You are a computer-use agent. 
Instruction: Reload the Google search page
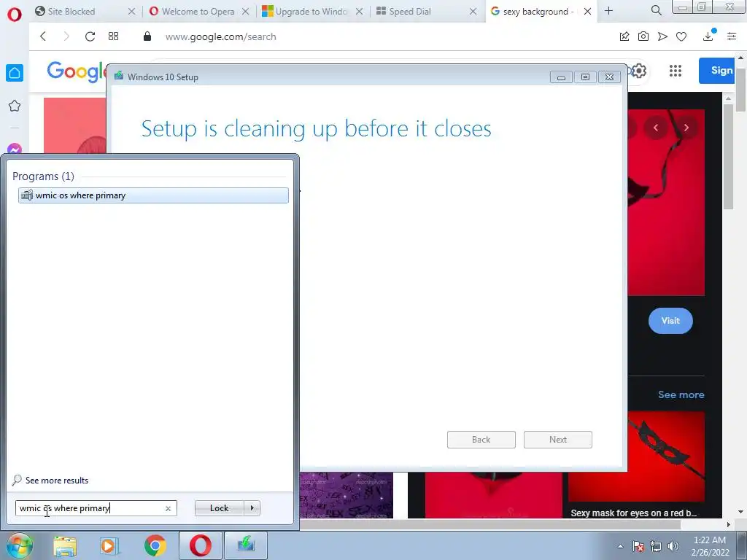[x=90, y=36]
